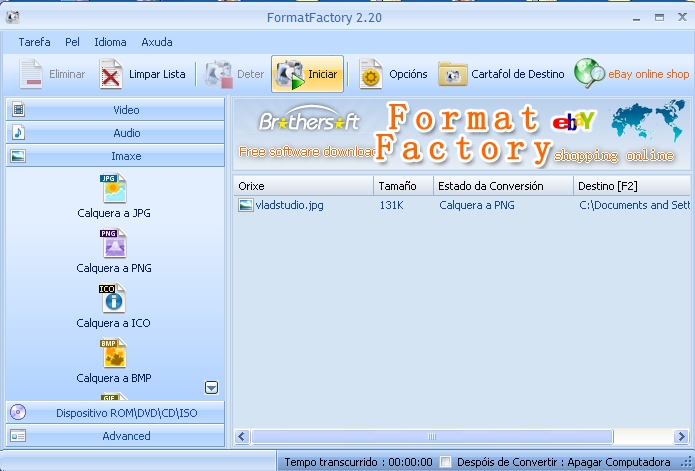
Task: Open the Axuda menu
Action: pos(157,42)
